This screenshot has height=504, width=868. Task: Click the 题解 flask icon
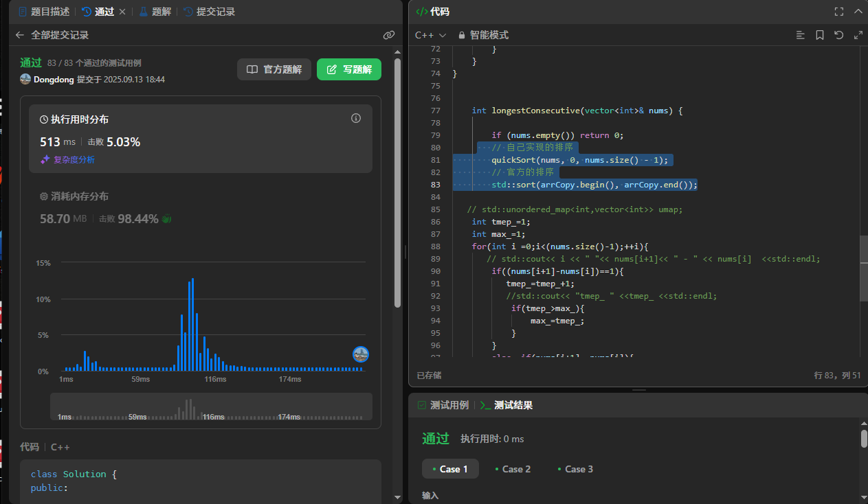coord(143,12)
